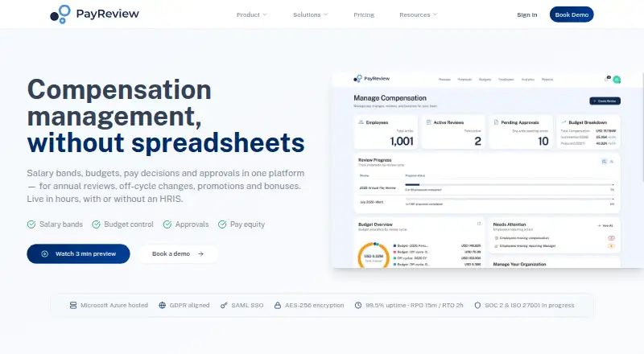644x354 pixels.
Task: Click the check icon next to Budget control
Action: pos(96,224)
